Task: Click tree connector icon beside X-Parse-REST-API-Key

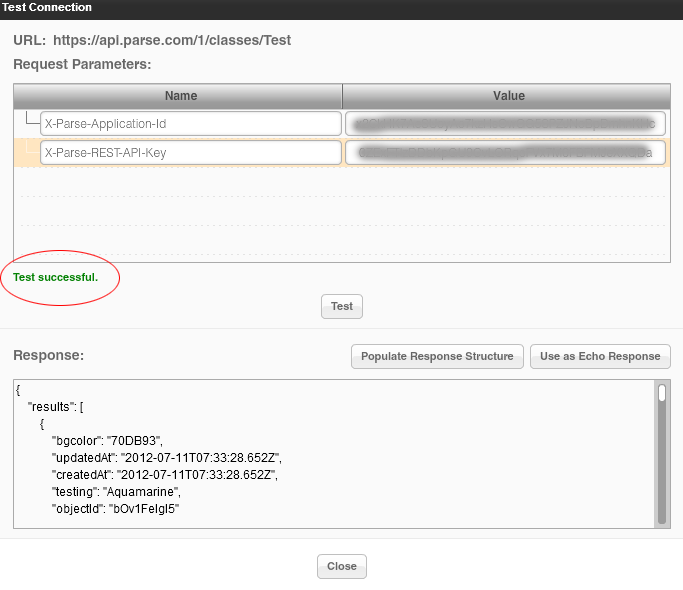Action: tap(29, 150)
